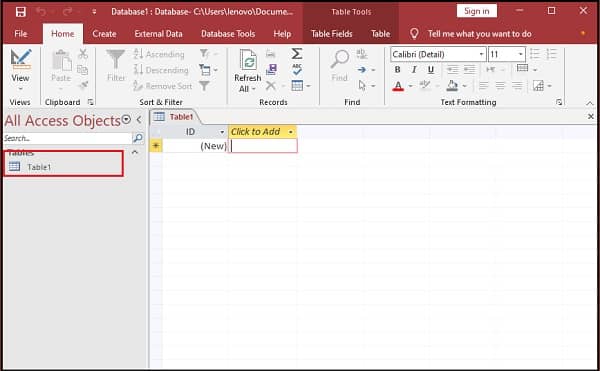Open the Advanced filter options dropdown
This screenshot has width=600, height=371.
(208, 70)
